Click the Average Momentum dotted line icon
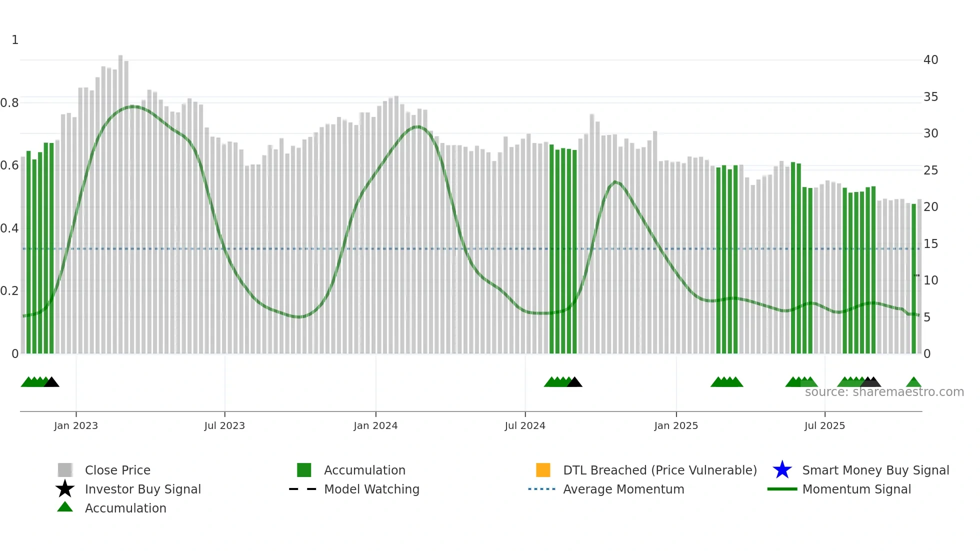This screenshot has height=551, width=980. tap(541, 489)
